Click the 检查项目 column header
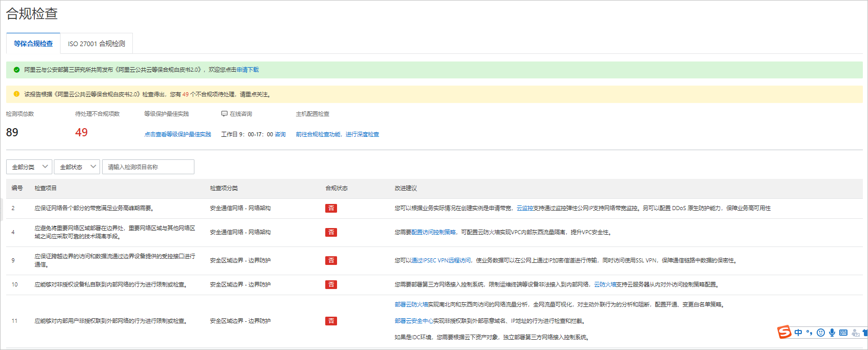Screen dimensions: 868x350 point(46,188)
